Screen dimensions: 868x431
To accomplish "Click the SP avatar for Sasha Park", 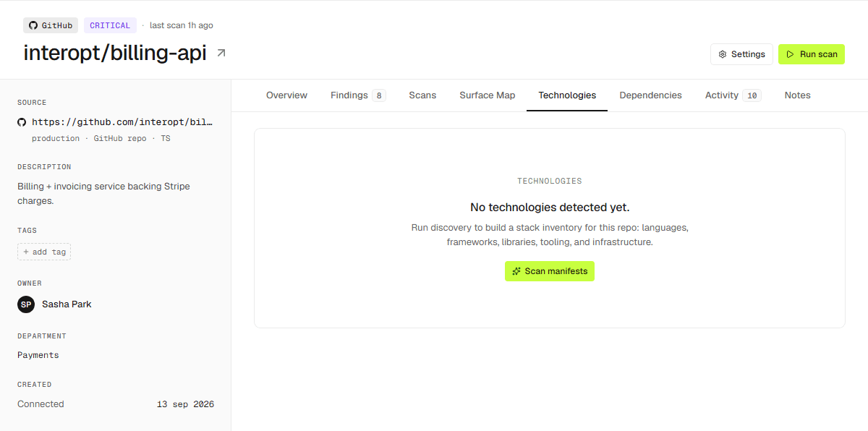I will coord(26,304).
